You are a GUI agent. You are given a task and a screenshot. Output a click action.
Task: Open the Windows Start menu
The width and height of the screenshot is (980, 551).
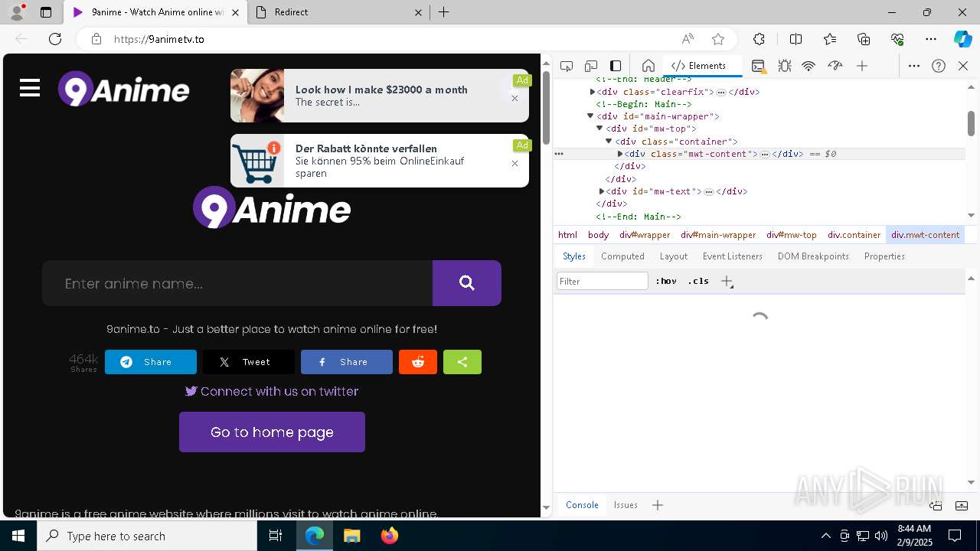[x=18, y=536]
